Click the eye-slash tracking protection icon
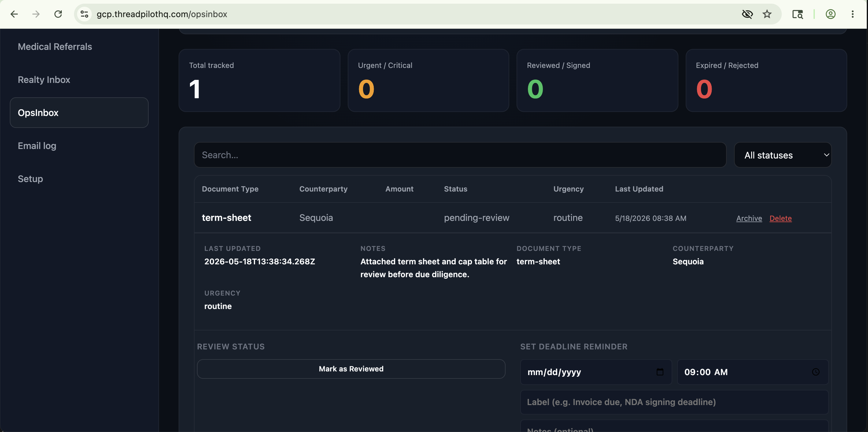The image size is (868, 432). pyautogui.click(x=747, y=14)
